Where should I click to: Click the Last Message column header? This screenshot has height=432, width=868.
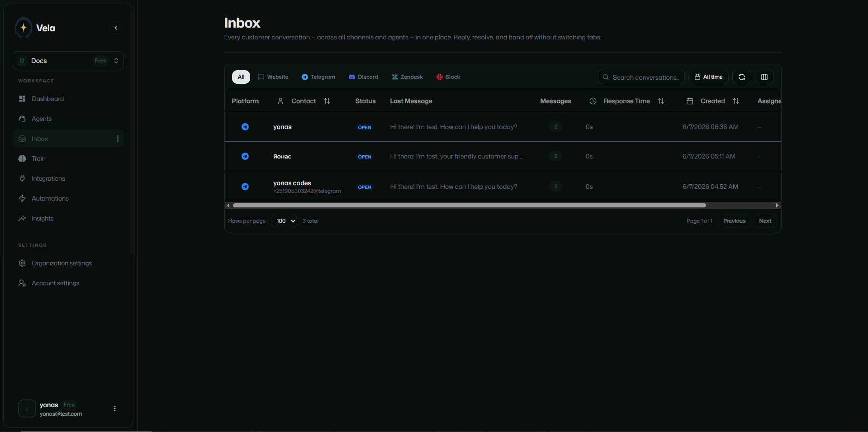[411, 101]
